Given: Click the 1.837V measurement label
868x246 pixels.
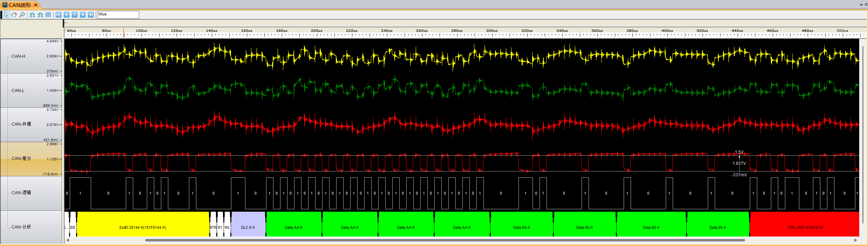Looking at the screenshot, I should tap(739, 163).
